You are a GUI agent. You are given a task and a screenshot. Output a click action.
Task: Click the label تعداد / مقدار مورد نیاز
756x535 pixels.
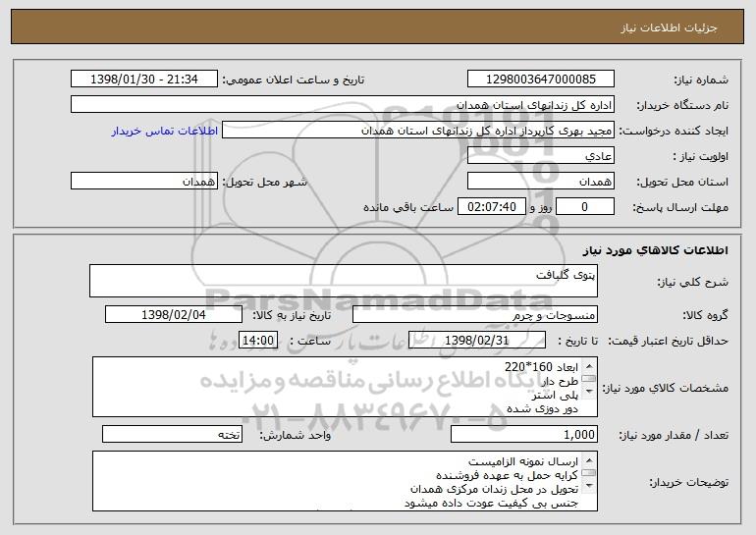[x=674, y=435]
